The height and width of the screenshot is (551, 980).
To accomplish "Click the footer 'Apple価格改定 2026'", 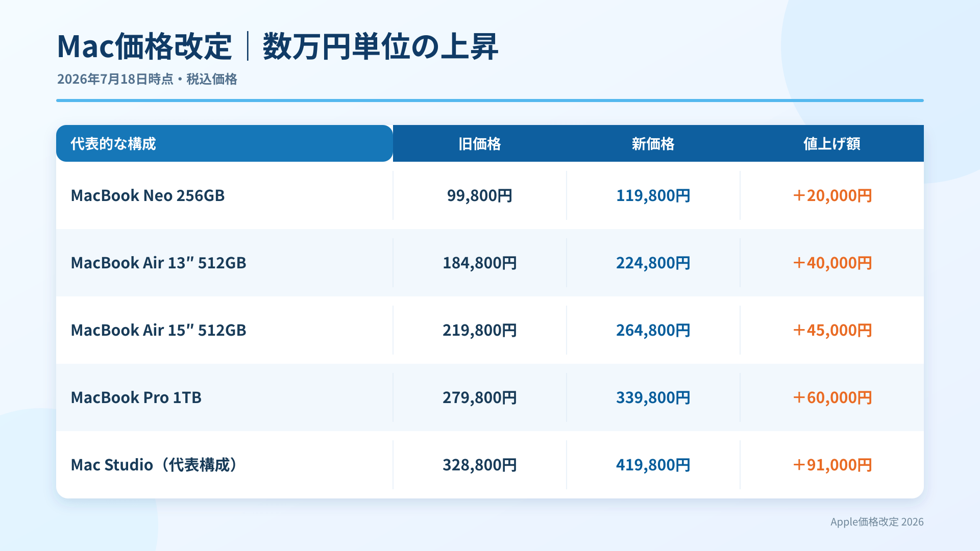I will (x=877, y=522).
